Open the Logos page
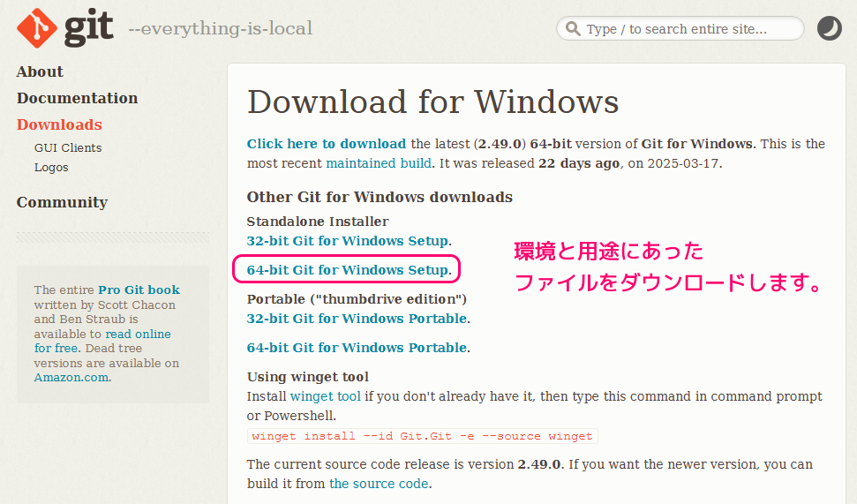857x504 pixels. [x=51, y=168]
